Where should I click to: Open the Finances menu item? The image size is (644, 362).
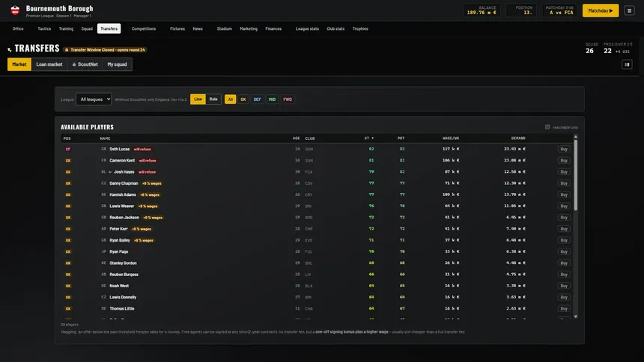tap(273, 28)
